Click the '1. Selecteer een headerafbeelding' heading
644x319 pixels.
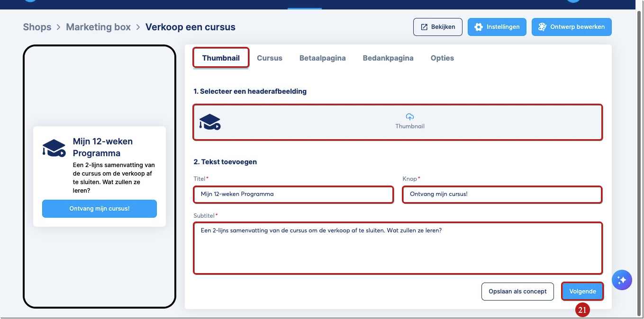250,91
